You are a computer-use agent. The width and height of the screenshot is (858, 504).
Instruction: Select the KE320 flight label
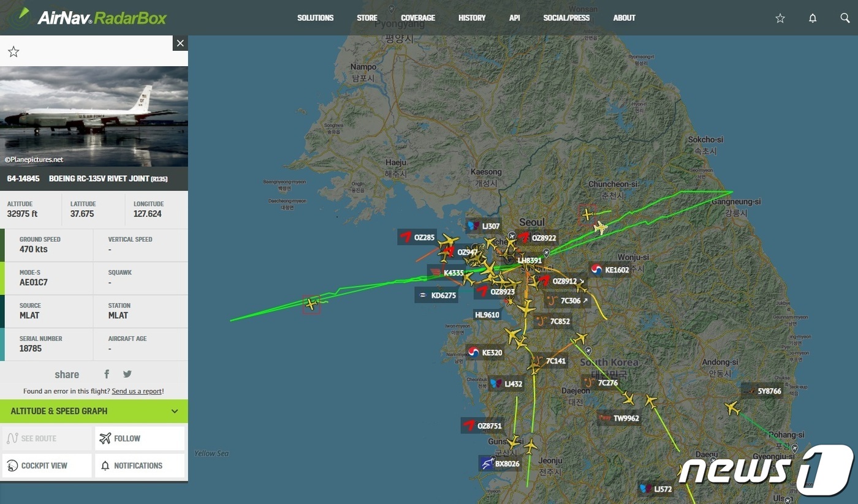(x=485, y=352)
